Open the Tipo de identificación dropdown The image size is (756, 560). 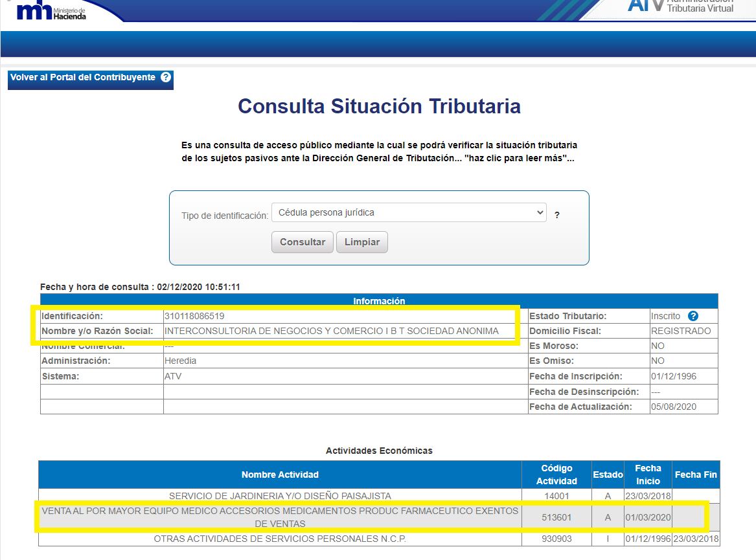409,212
